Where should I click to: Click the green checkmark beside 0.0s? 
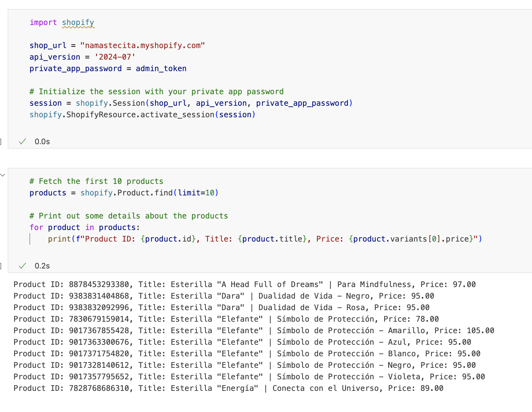[22, 142]
